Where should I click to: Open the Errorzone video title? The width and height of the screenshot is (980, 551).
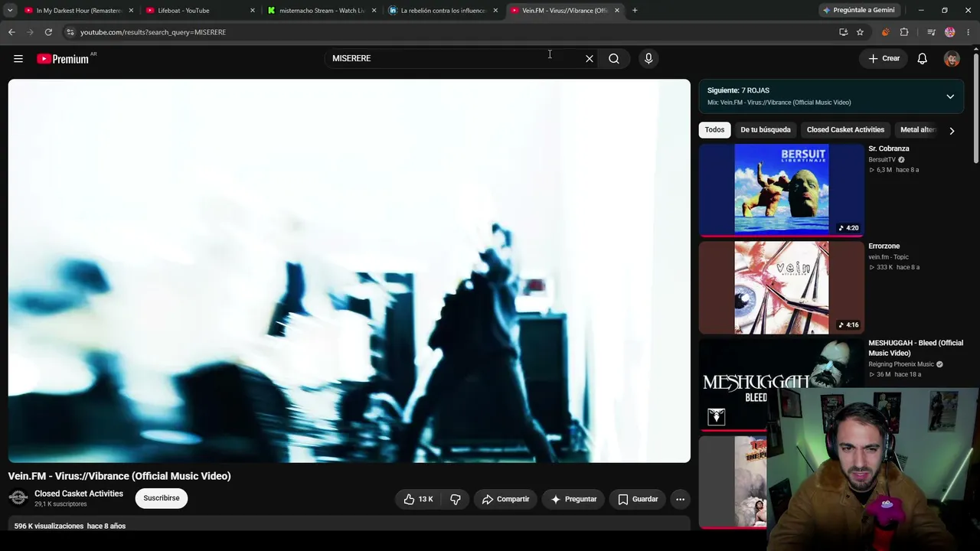point(884,246)
